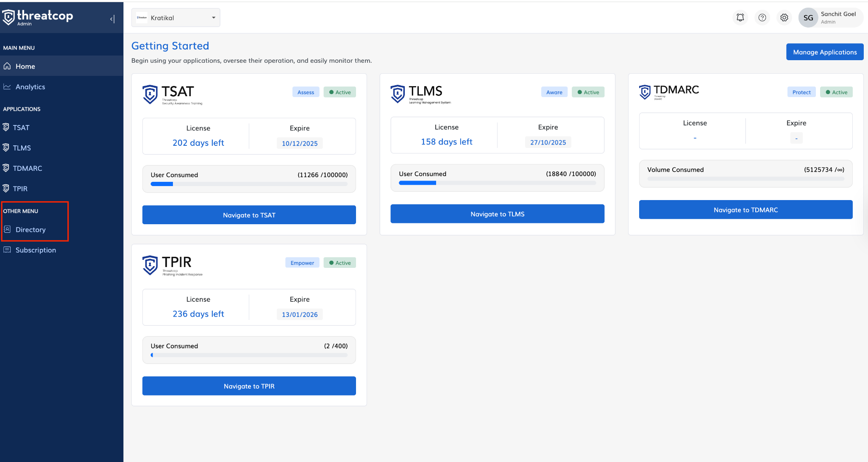Open the Kratikal organization dropdown
The width and height of the screenshot is (868, 462).
(x=175, y=18)
